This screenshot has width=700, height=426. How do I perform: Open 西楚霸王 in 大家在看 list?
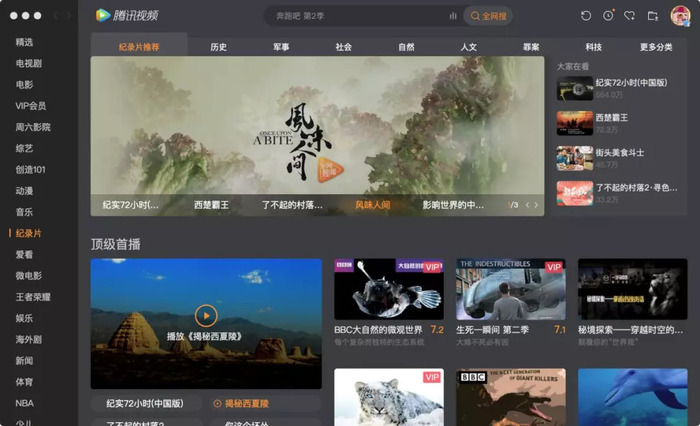(618, 123)
